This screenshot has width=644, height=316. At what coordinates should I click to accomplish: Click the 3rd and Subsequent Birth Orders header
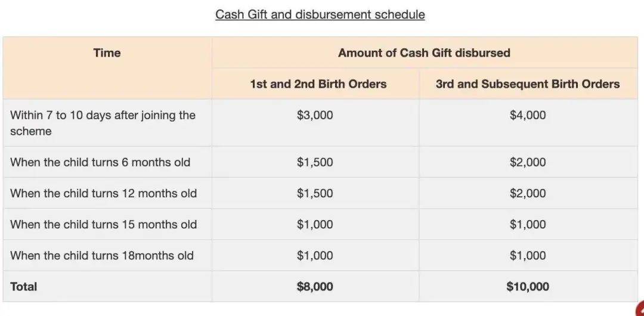coord(528,84)
